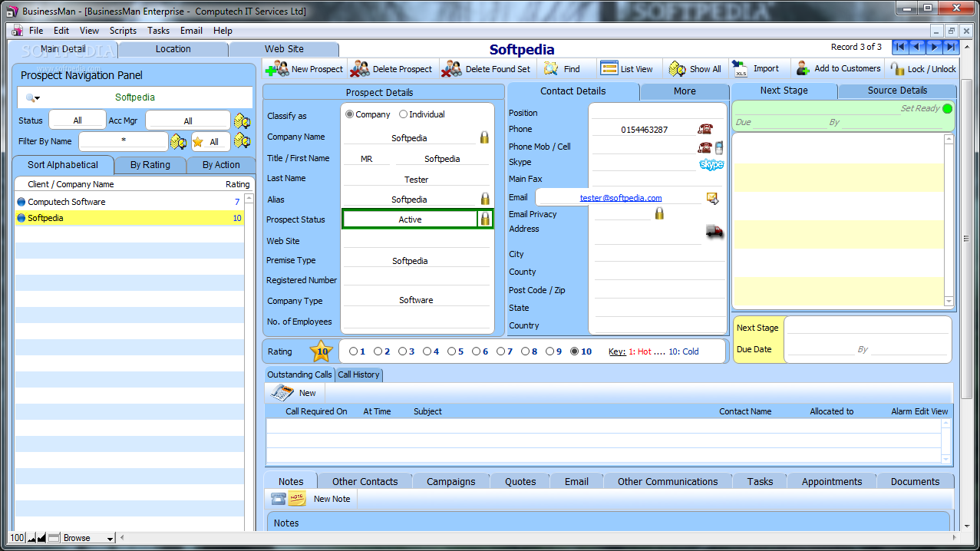Click the red telephone icon in Phone Mob row
980x551 pixels.
click(x=704, y=147)
